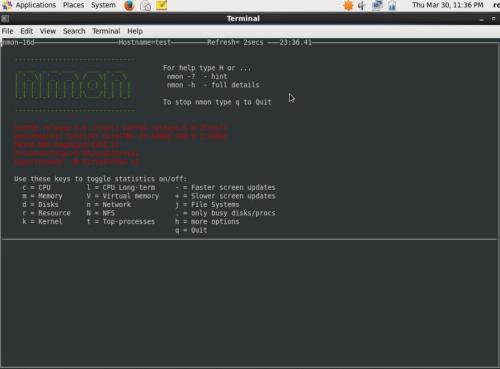Open the volume control applet

(x=362, y=5)
